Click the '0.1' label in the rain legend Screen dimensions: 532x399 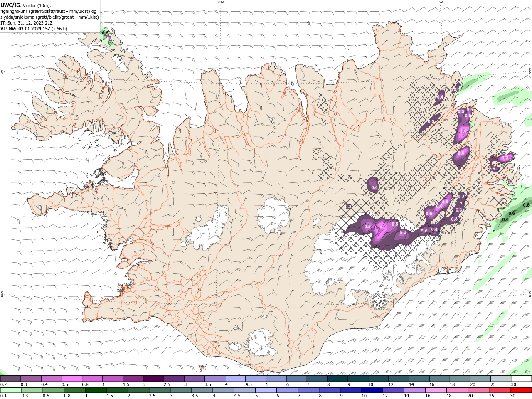[x=3, y=396]
